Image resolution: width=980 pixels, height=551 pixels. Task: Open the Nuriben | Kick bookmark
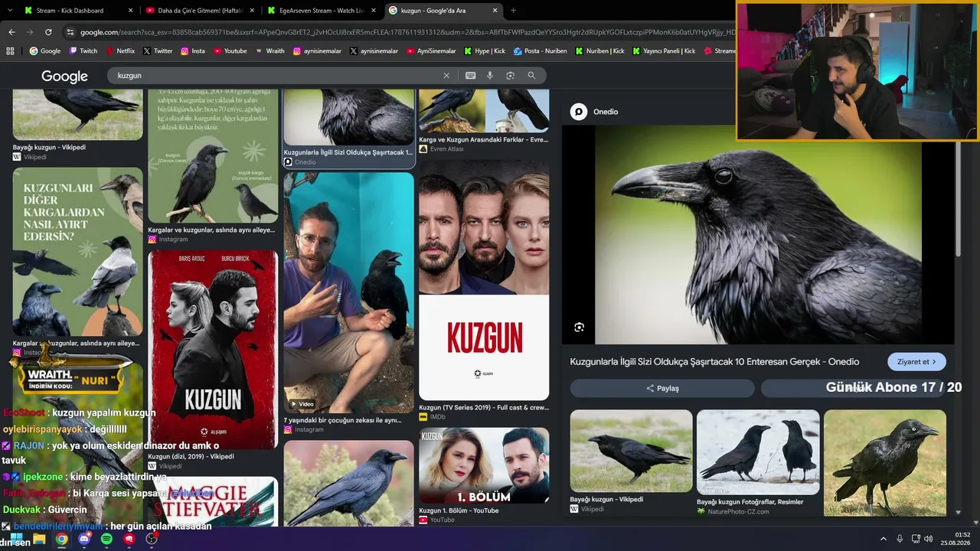(x=599, y=51)
